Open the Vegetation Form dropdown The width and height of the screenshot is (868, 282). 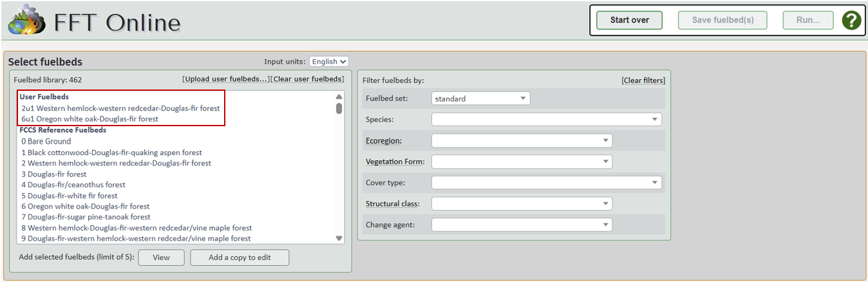(522, 162)
